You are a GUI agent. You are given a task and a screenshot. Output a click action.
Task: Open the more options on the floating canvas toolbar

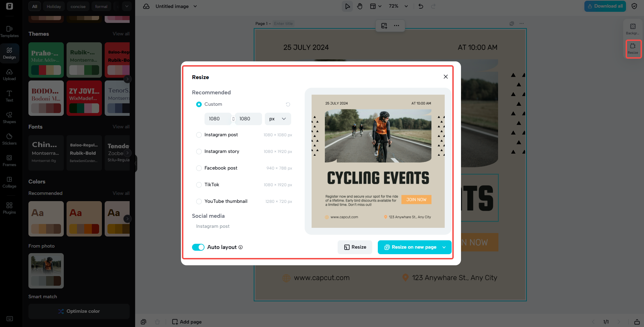[397, 26]
